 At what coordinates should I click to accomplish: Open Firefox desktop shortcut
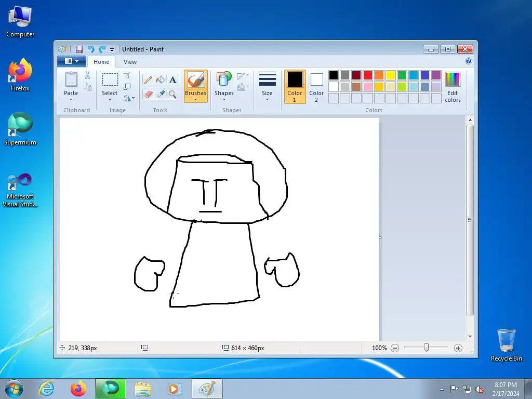(20, 75)
